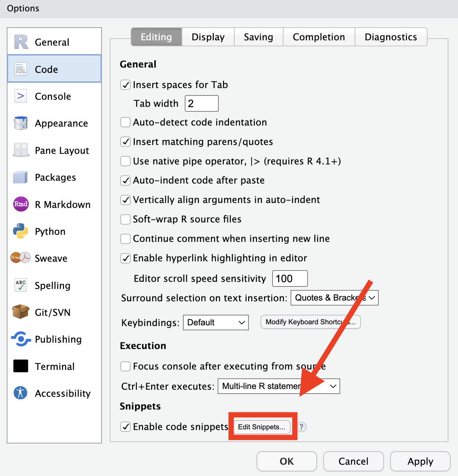Switch to the Completion tab
The width and height of the screenshot is (458, 476).
[319, 37]
